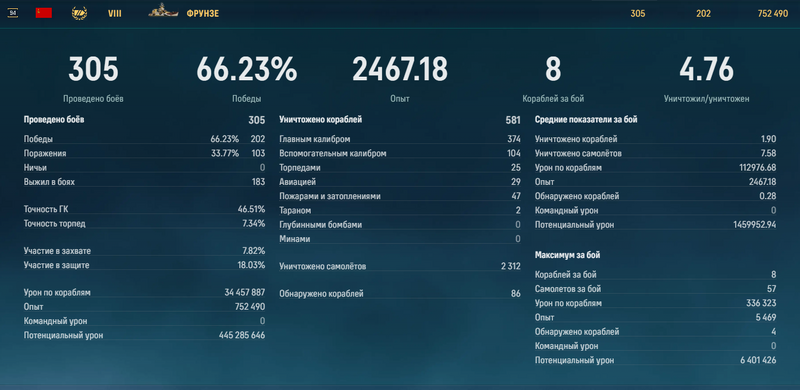Screen dimensions: 800x390
Task: Click the battleship class emblem icon
Action: (x=80, y=13)
